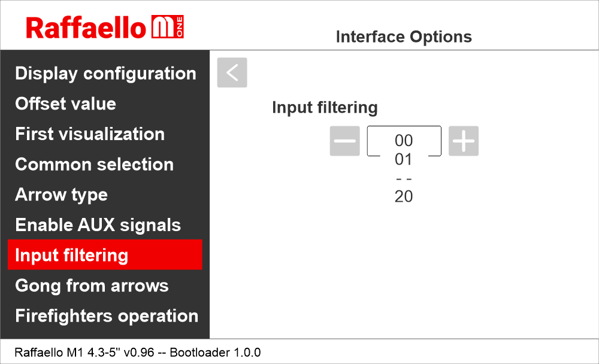Choose Arrow type in the sidebar
The width and height of the screenshot is (599, 364).
click(x=61, y=195)
